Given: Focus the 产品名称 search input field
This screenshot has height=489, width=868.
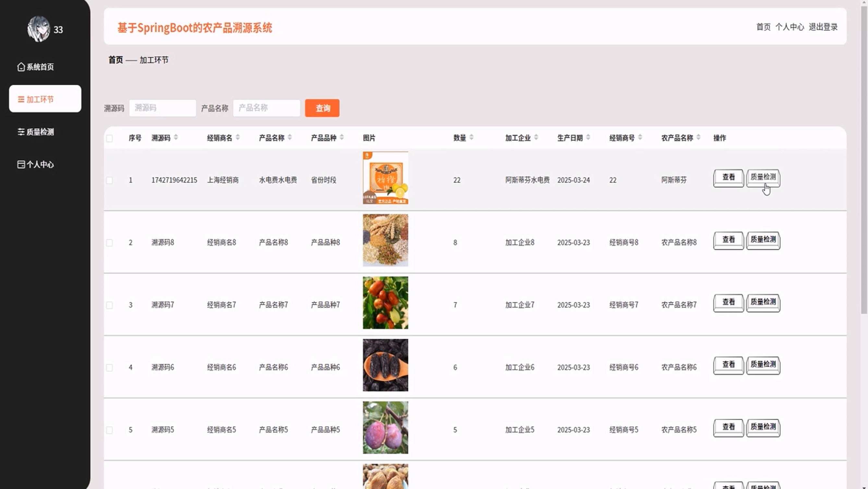Looking at the screenshot, I should tap(266, 108).
